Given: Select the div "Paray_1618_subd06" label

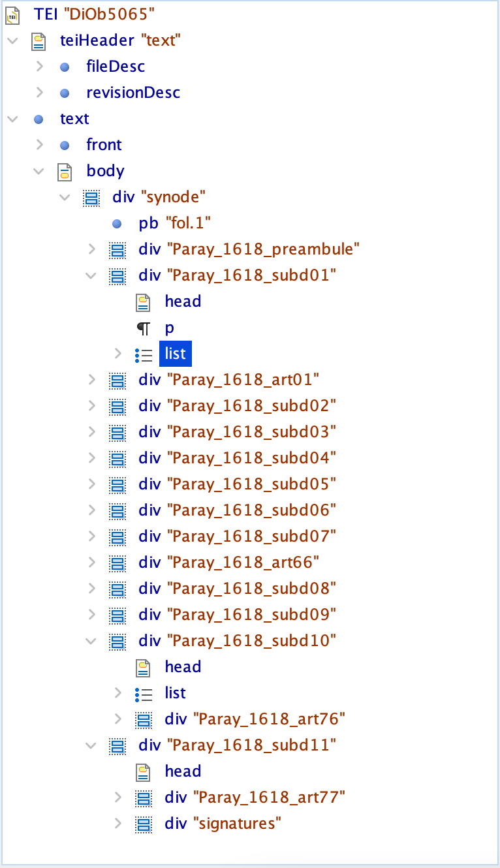Looking at the screenshot, I should click(x=238, y=510).
